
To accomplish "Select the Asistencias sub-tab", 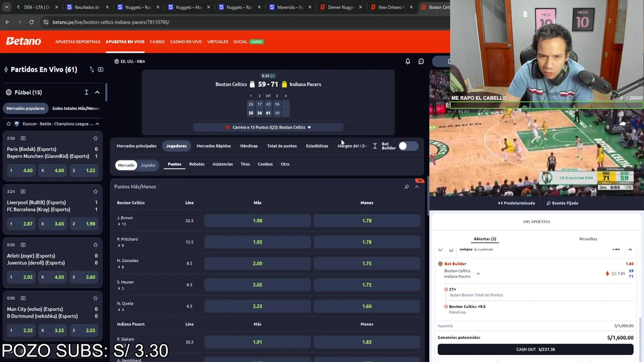I will [x=222, y=164].
